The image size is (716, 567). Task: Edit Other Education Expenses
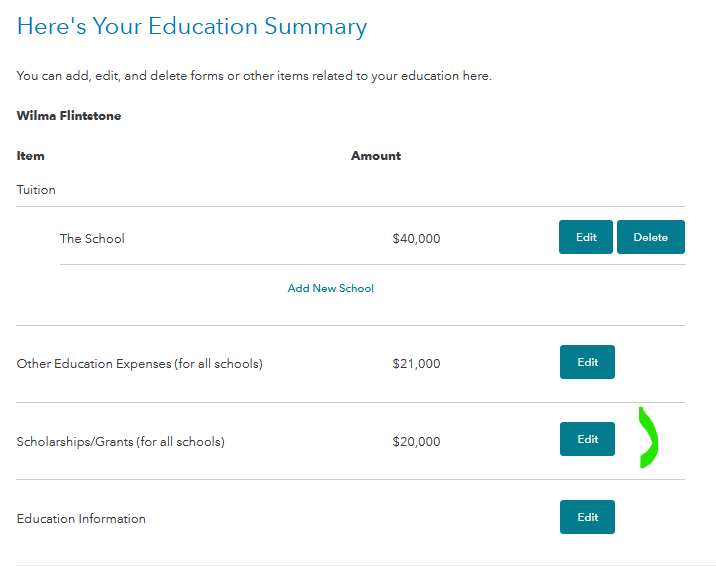pyautogui.click(x=587, y=362)
